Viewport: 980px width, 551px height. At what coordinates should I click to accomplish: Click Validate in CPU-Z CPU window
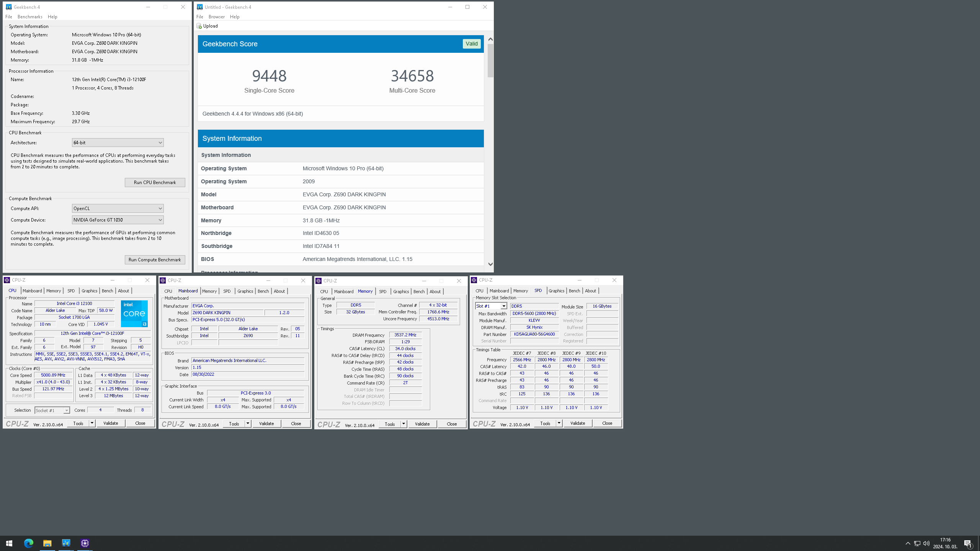[x=111, y=423]
